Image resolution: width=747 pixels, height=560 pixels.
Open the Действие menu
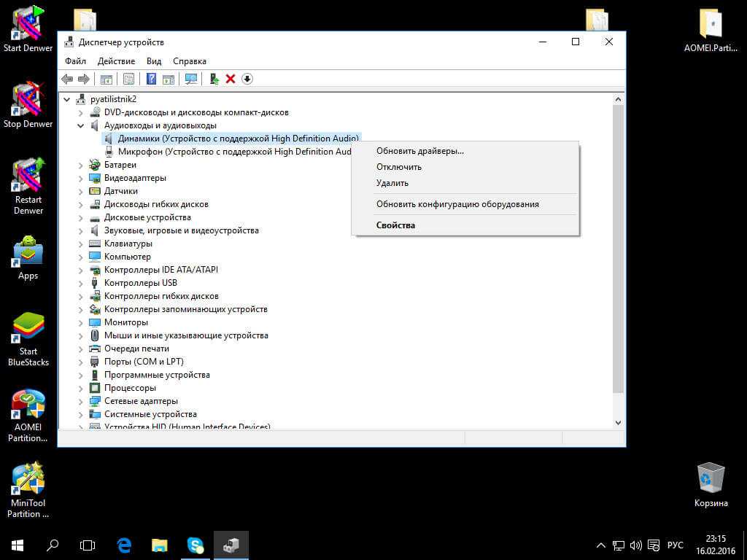pos(116,61)
